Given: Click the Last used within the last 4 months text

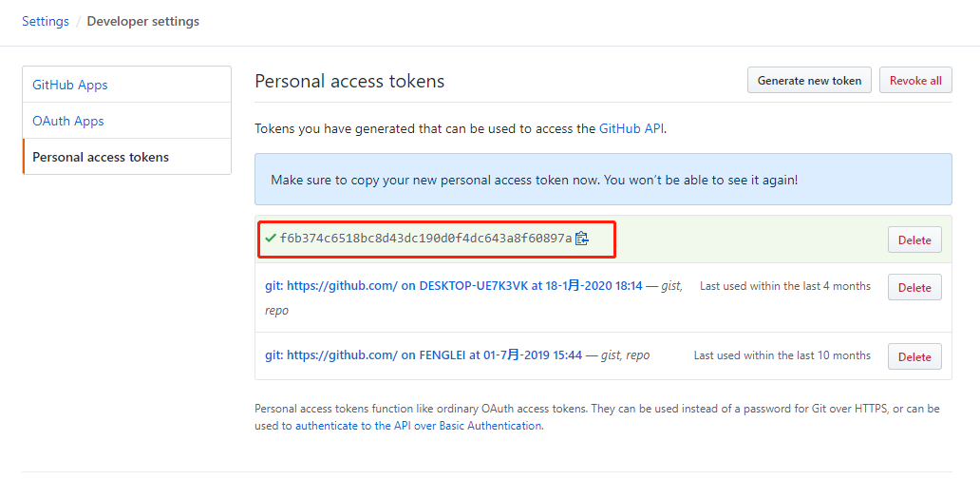Looking at the screenshot, I should click(x=784, y=285).
